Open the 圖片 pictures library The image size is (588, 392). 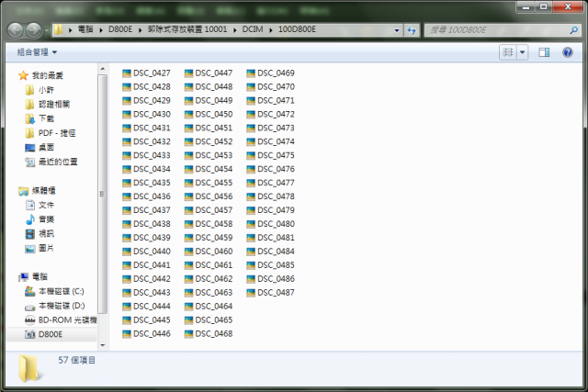click(40, 248)
